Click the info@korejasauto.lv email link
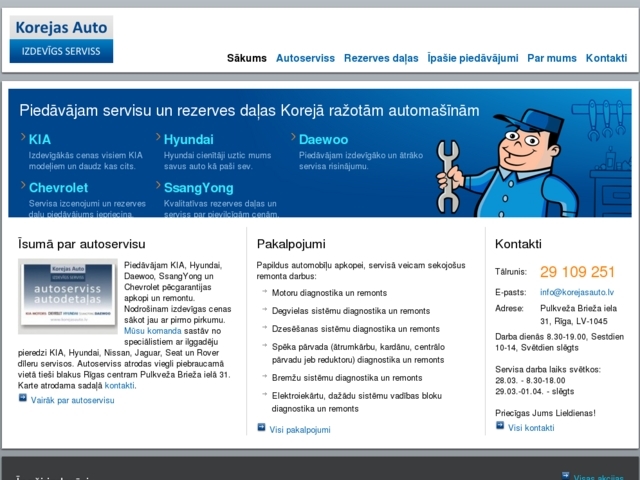The image size is (640, 480). [x=577, y=292]
